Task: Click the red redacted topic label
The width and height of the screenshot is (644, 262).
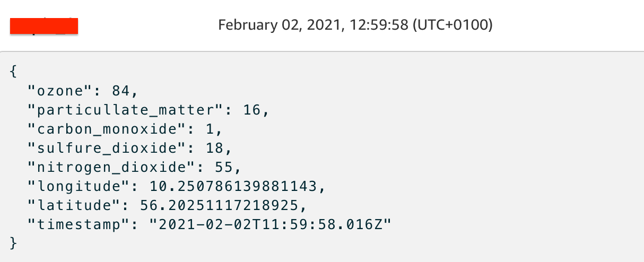Action: [x=44, y=25]
